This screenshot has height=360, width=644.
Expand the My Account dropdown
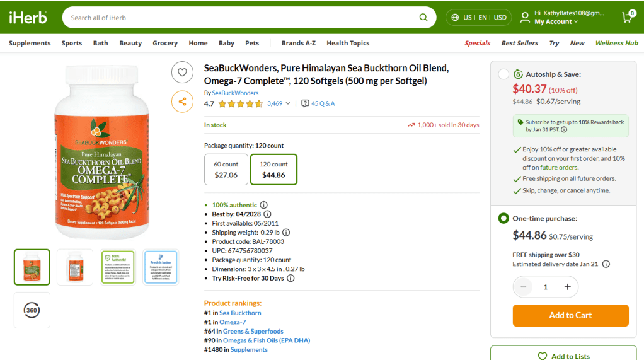tap(556, 21)
